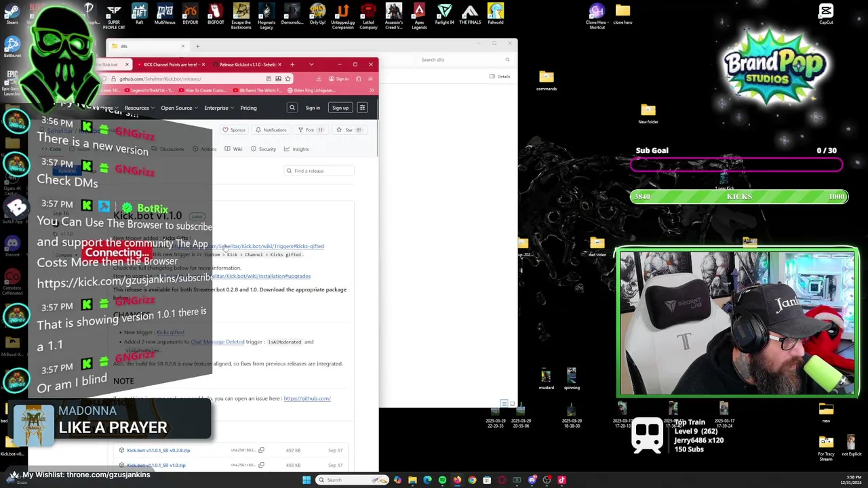Open a new Firefox tab
The width and height of the screenshot is (868, 488).
(x=292, y=64)
